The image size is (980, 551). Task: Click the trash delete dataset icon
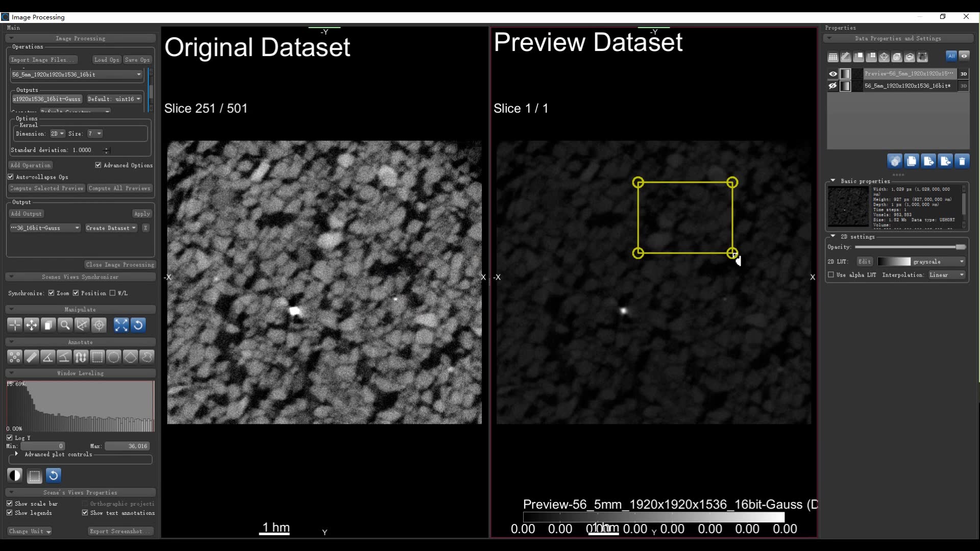coord(962,161)
